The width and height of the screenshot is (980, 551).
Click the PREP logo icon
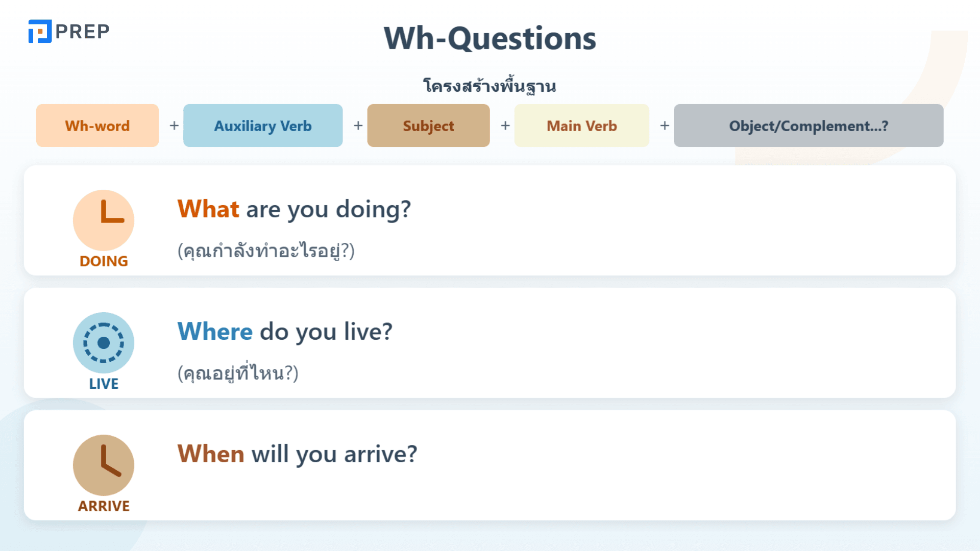click(x=40, y=31)
